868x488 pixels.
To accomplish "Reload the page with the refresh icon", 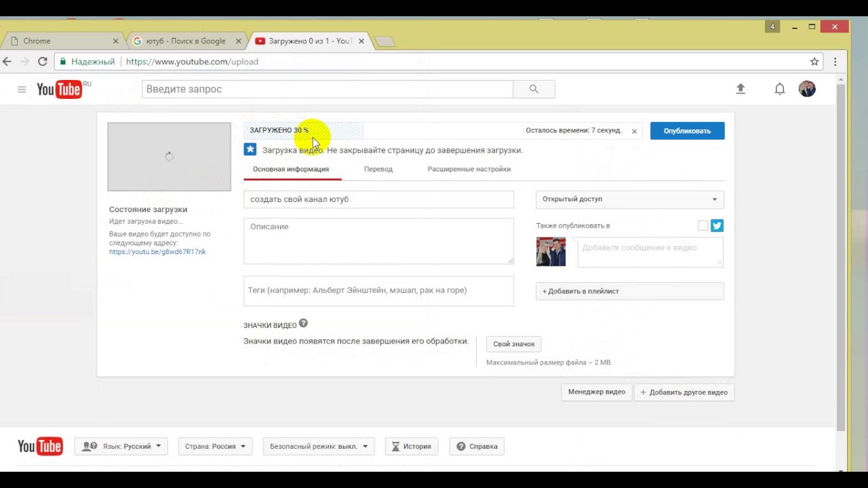I will (43, 62).
